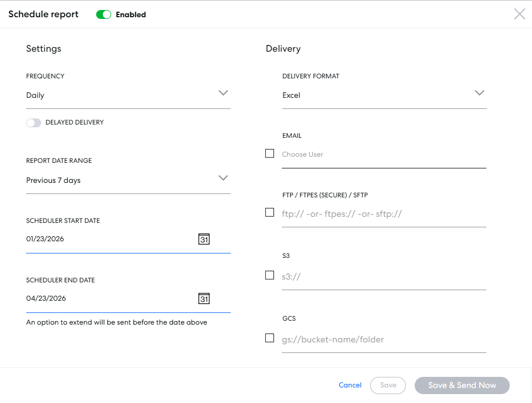Focus the Choose User email field
Viewport: 532px width, 403px height.
pyautogui.click(x=384, y=155)
